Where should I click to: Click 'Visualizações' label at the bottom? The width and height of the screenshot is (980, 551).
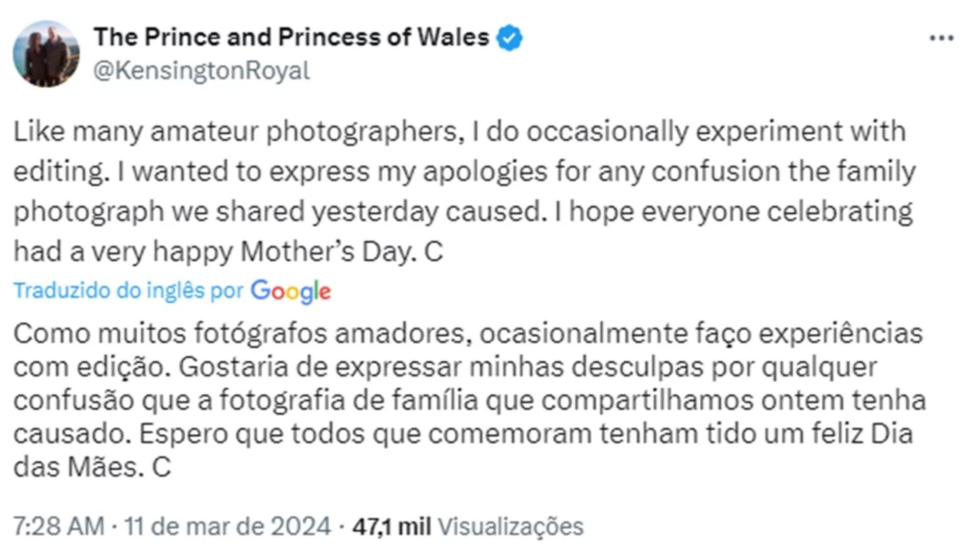[510, 524]
